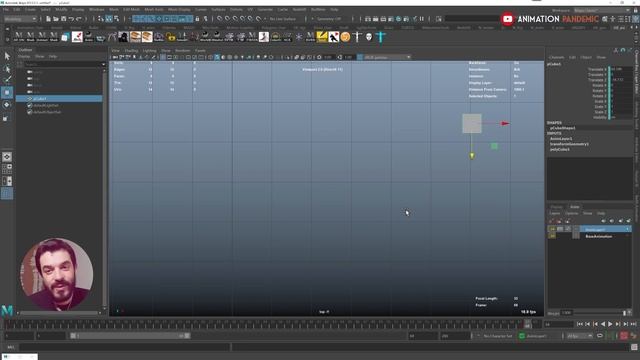Click the time range slider bar
The height and width of the screenshot is (360, 640).
point(130,336)
